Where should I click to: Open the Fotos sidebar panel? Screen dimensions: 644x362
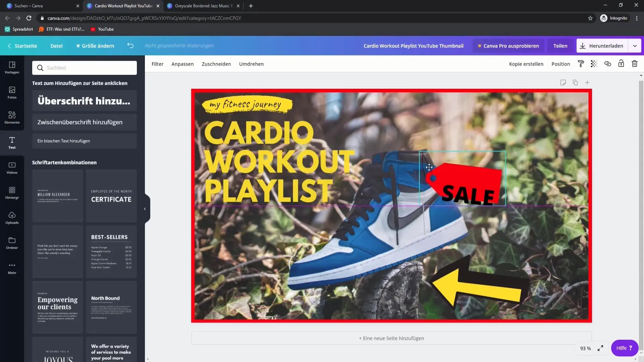pyautogui.click(x=12, y=93)
